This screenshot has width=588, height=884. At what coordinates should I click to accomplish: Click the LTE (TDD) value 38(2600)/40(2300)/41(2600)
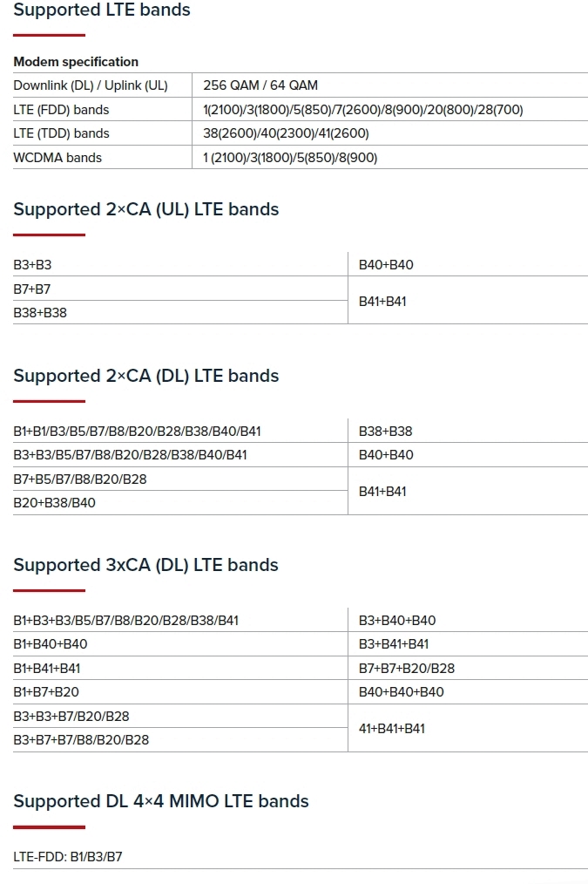pos(286,133)
